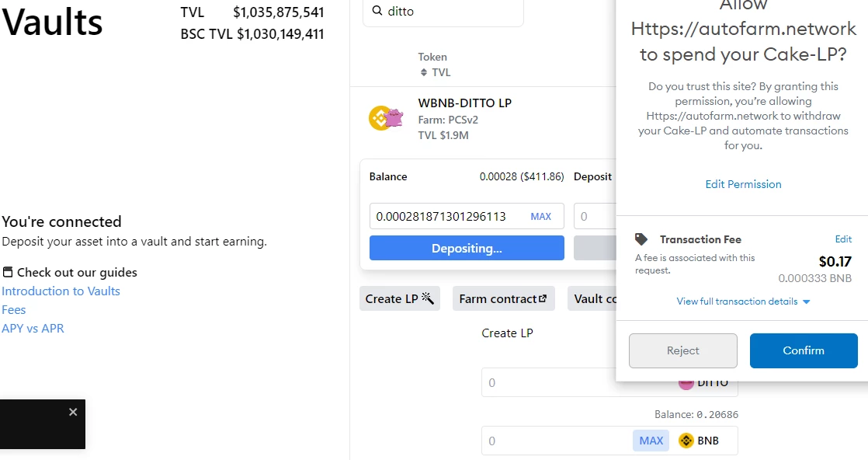Click the search magnifier icon

pyautogui.click(x=377, y=11)
